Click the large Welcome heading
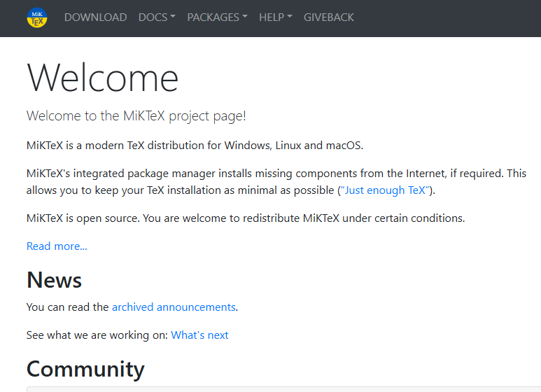The height and width of the screenshot is (392, 541). click(102, 77)
